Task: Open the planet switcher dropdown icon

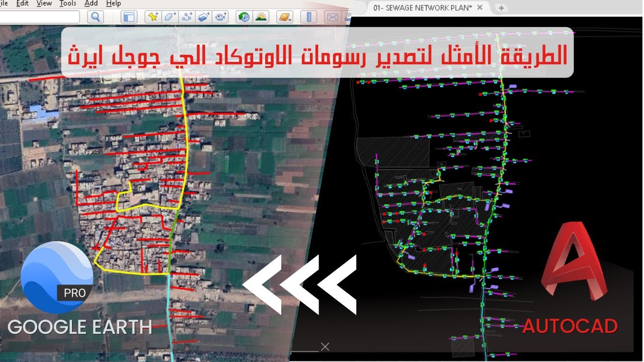Action: [x=285, y=17]
